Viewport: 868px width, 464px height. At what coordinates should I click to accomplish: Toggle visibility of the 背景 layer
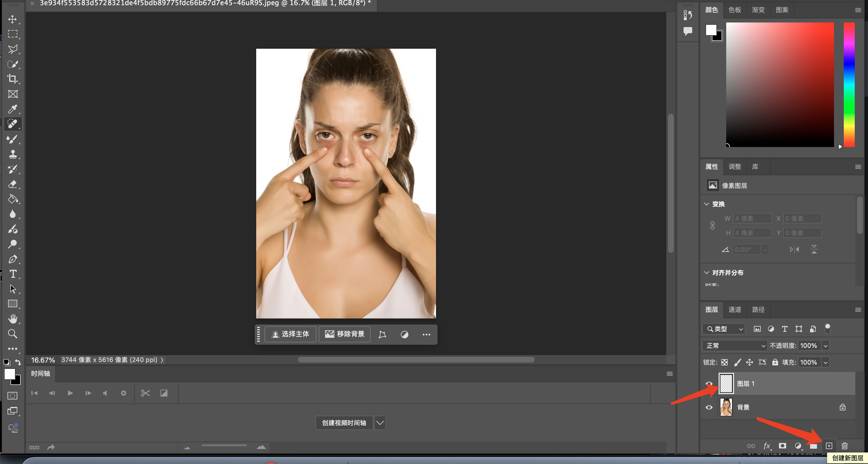coord(709,408)
